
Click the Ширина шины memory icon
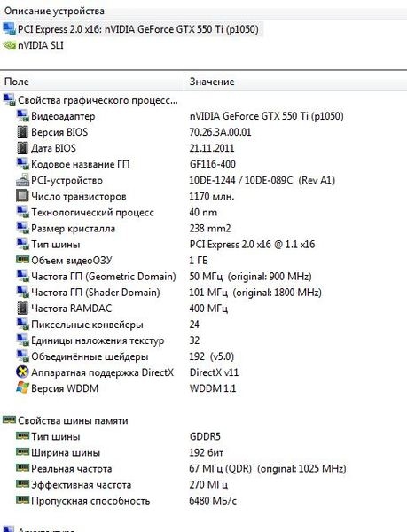pyautogui.click(x=23, y=452)
